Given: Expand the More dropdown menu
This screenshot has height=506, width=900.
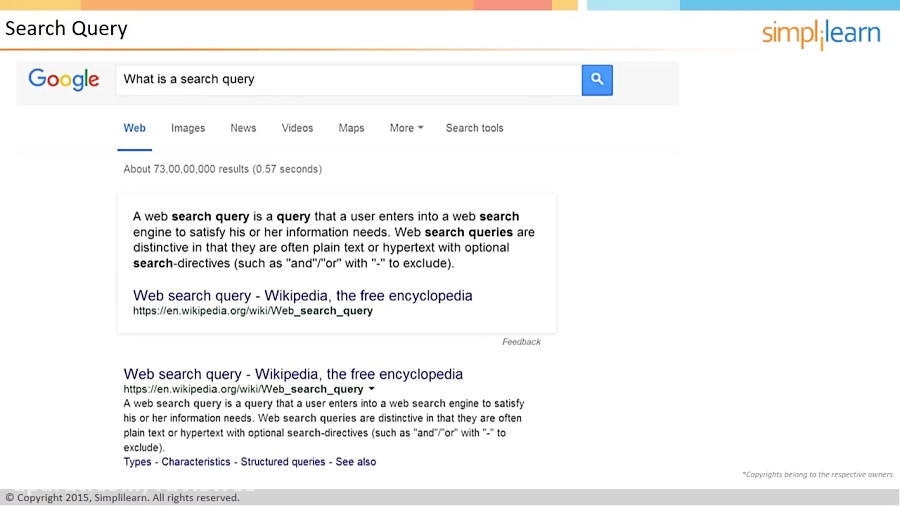Looking at the screenshot, I should [406, 128].
